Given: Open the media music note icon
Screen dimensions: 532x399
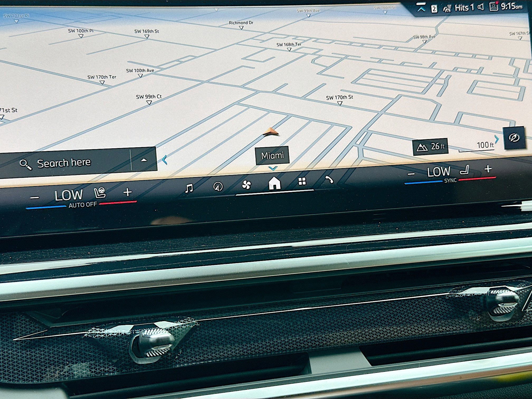Looking at the screenshot, I should coord(189,188).
